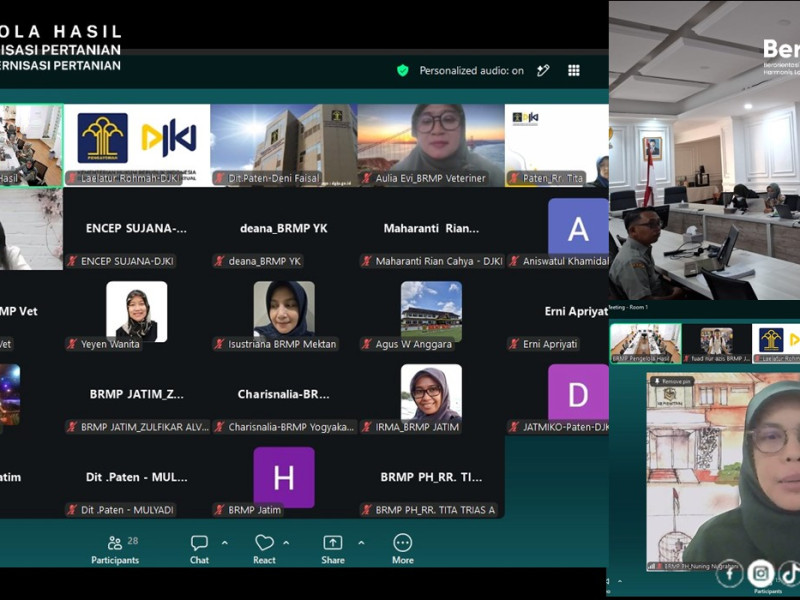Expand the chevron next to Share

coord(361,543)
